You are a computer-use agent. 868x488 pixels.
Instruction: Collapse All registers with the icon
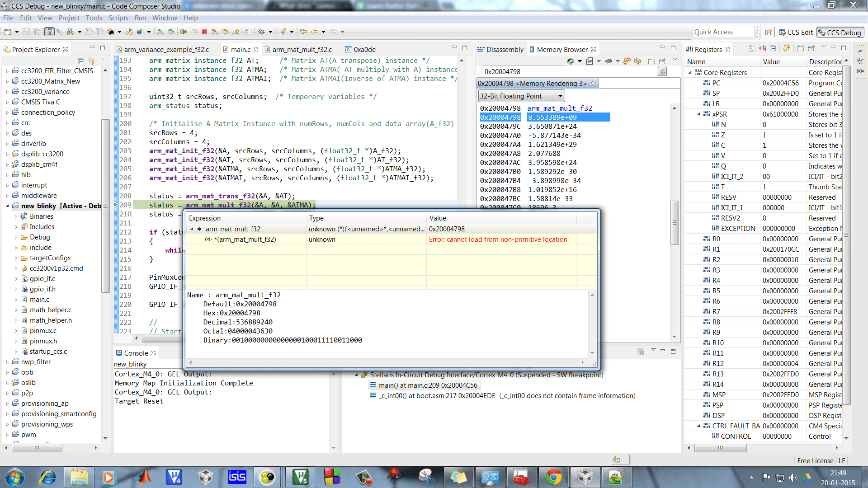773,50
